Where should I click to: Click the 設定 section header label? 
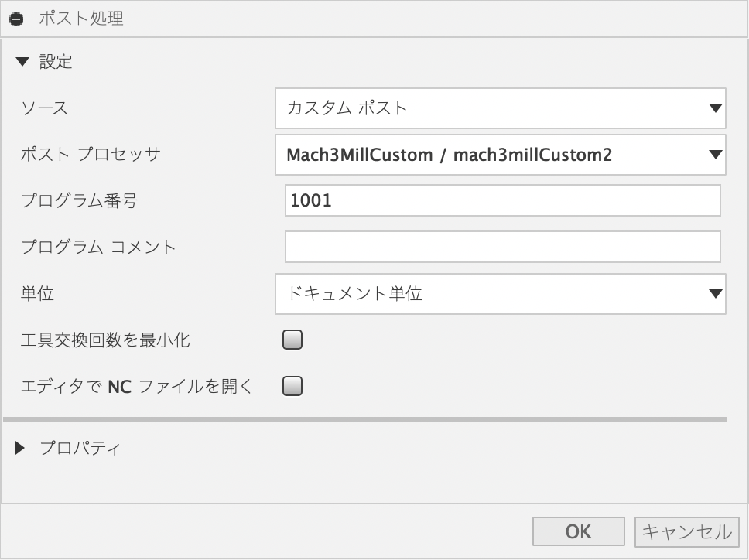click(x=56, y=62)
